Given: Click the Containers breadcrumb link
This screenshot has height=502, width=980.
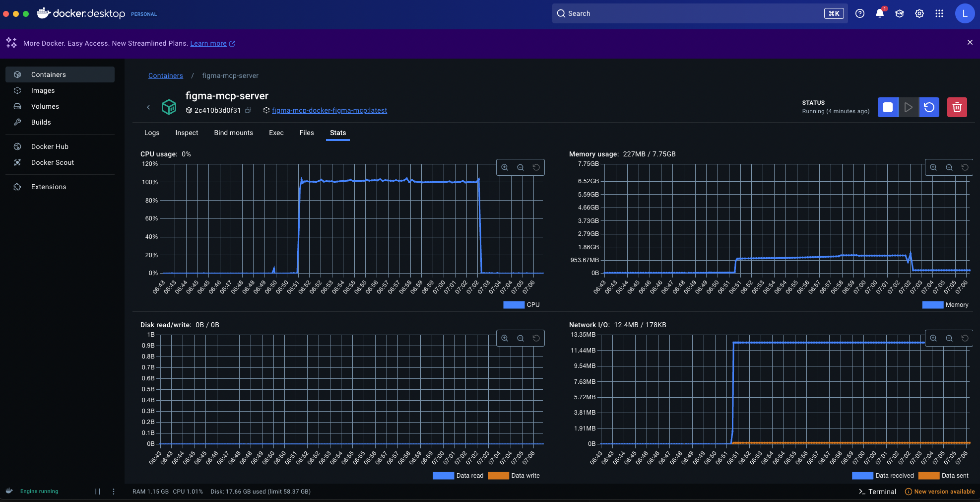Looking at the screenshot, I should pos(166,75).
